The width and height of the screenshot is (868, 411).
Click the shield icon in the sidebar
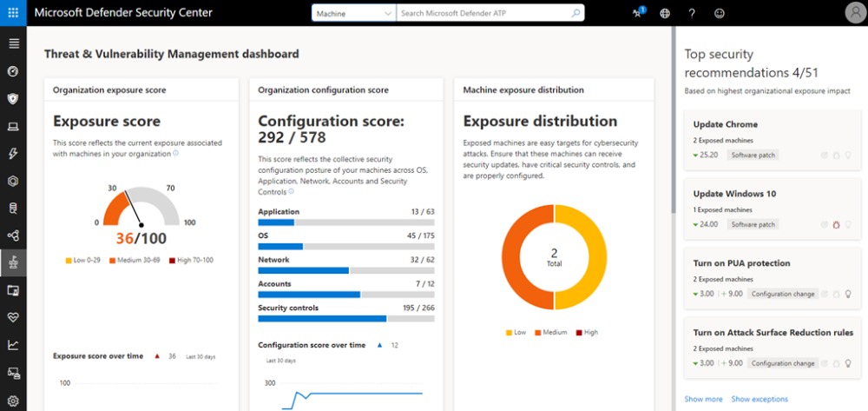pyautogui.click(x=13, y=99)
